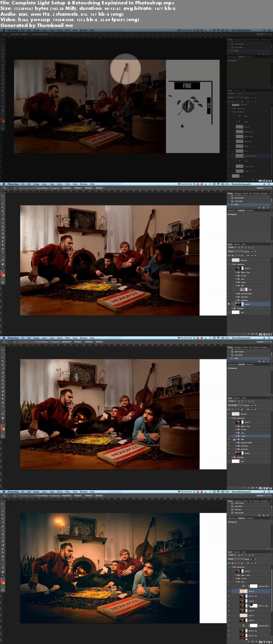Open the Window menu in the 00:08:16 frame
Image resolution: width=273 pixels, height=644 pixels.
pos(84,338)
